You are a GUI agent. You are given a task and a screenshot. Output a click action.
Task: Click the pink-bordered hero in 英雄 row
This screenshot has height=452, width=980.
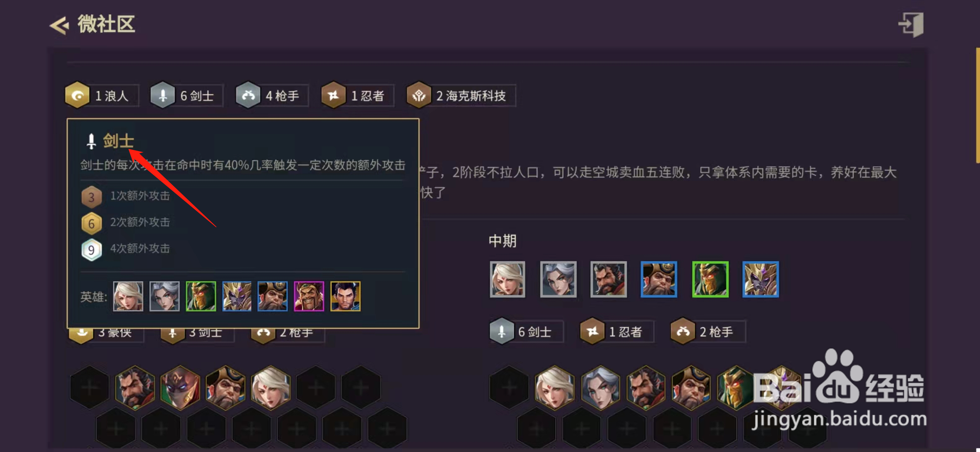(309, 296)
